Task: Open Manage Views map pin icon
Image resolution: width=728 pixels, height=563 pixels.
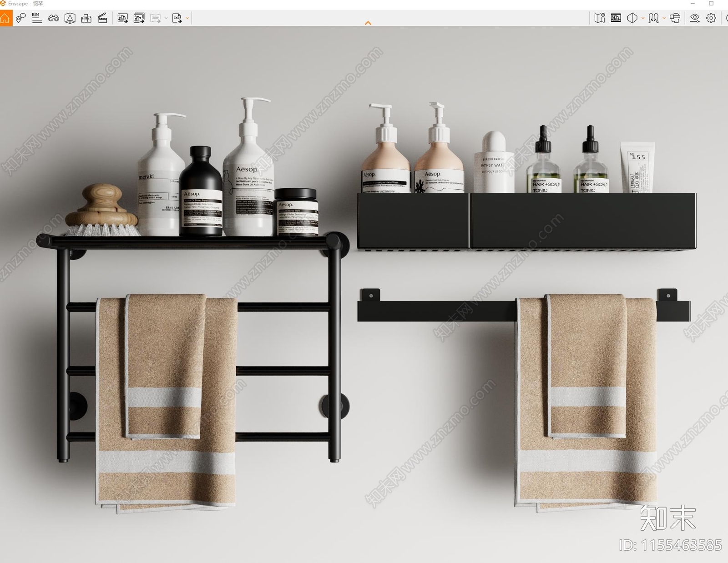Action: pyautogui.click(x=20, y=18)
